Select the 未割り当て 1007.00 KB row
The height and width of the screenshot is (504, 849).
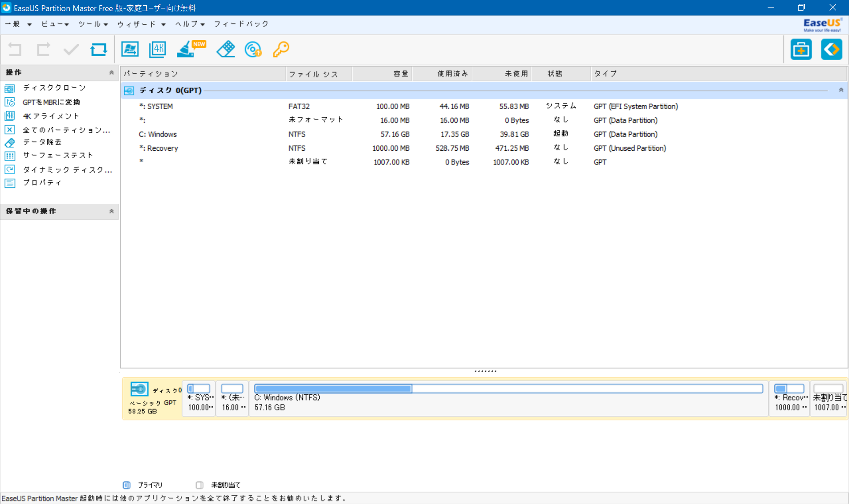coord(484,162)
